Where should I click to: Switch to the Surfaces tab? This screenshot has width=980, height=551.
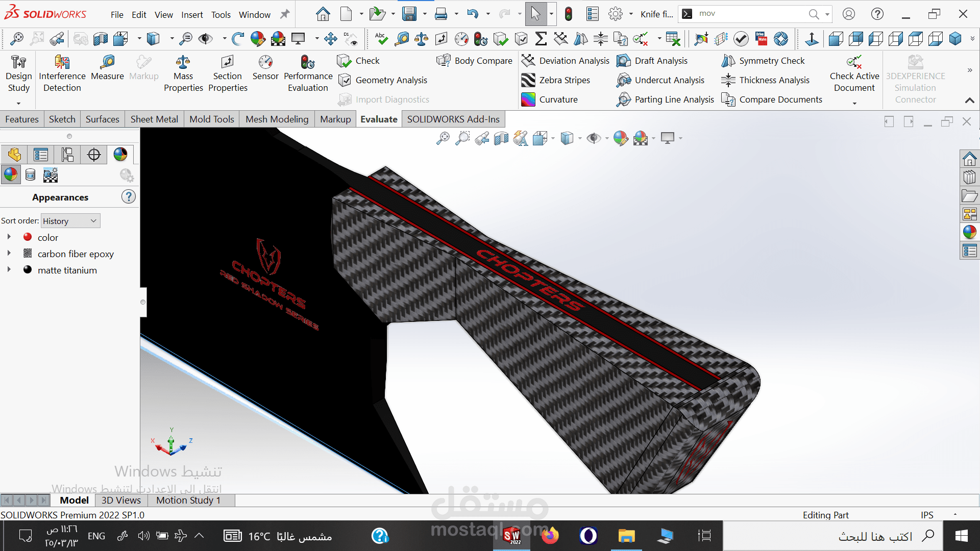[103, 119]
